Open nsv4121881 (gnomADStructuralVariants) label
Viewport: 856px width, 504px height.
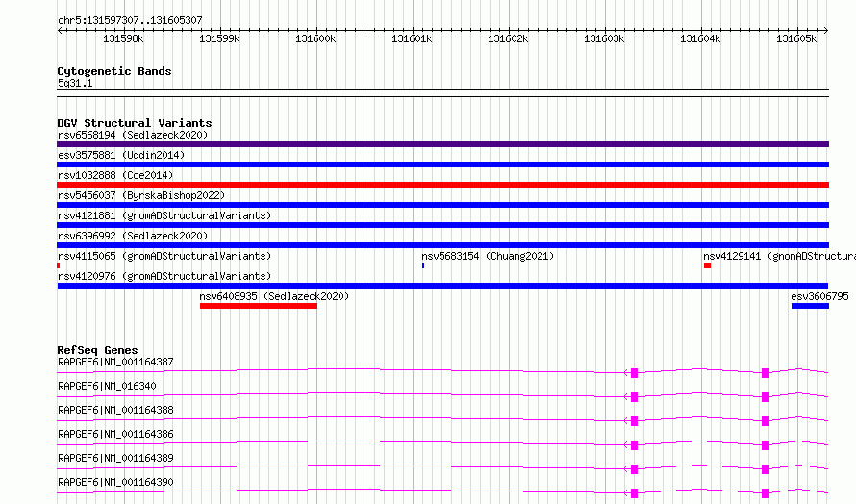pyautogui.click(x=164, y=215)
